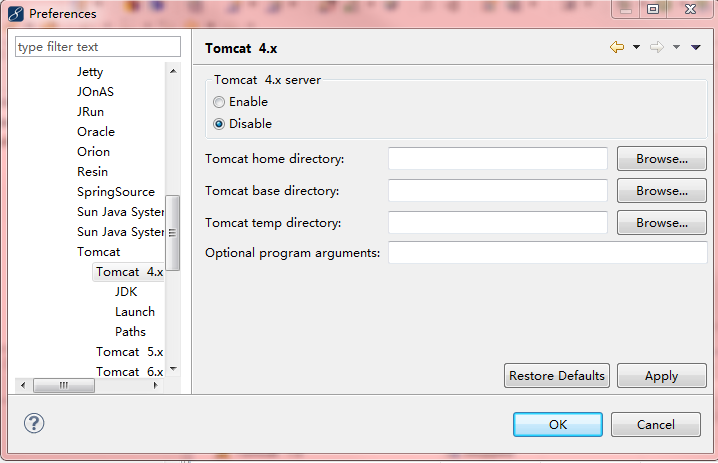Select the Disable radio button

[219, 124]
